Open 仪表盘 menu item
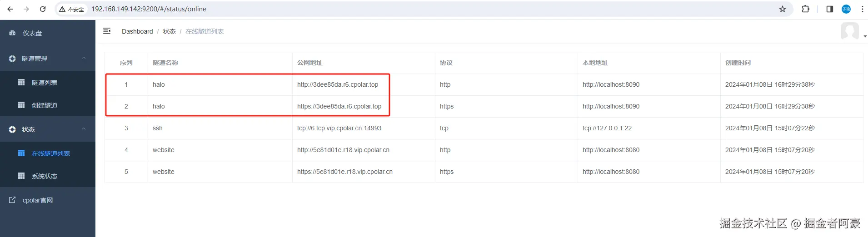This screenshot has width=868, height=237. coord(48,33)
